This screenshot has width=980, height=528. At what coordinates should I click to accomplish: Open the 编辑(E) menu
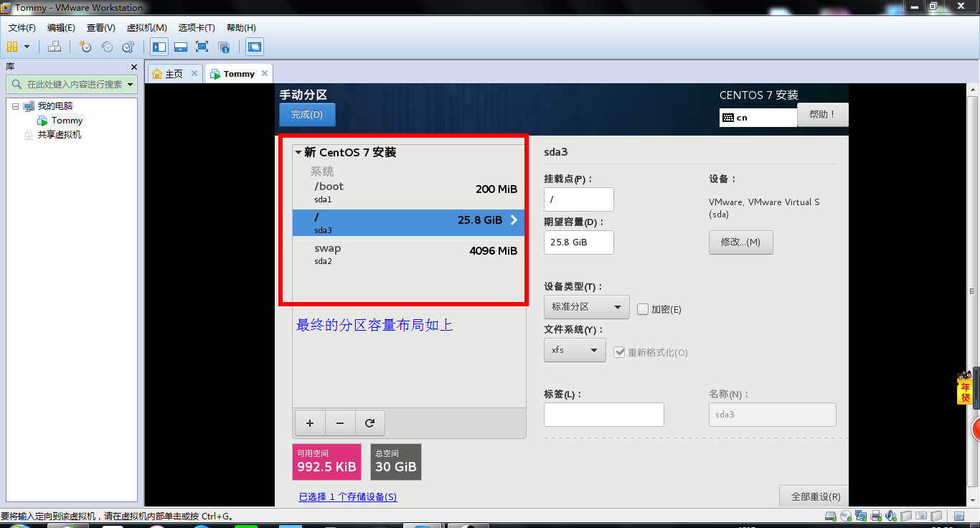[x=61, y=28]
